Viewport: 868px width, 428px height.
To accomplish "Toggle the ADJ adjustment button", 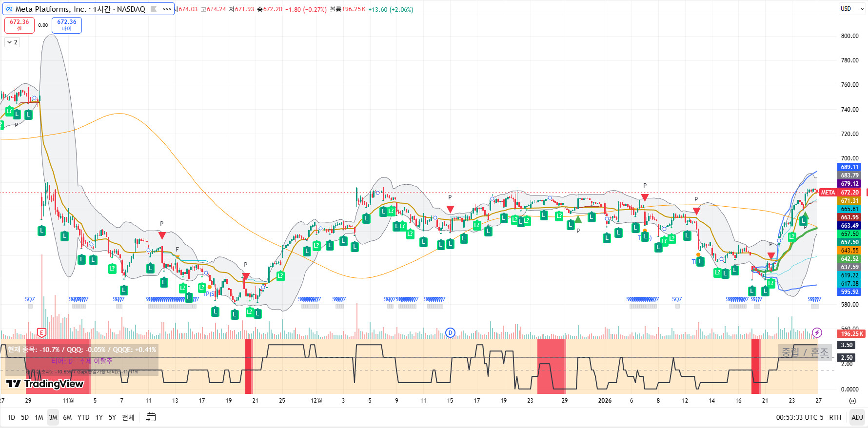I will (x=857, y=417).
